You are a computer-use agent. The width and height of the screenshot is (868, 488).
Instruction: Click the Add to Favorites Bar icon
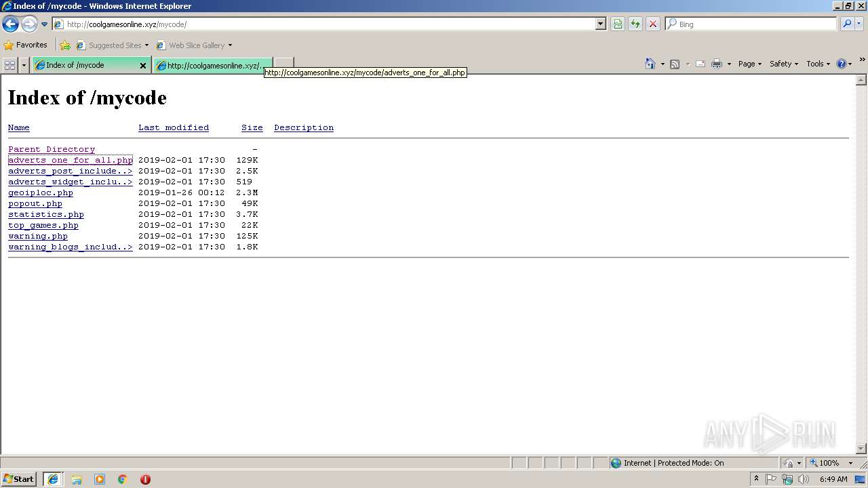[x=65, y=45]
